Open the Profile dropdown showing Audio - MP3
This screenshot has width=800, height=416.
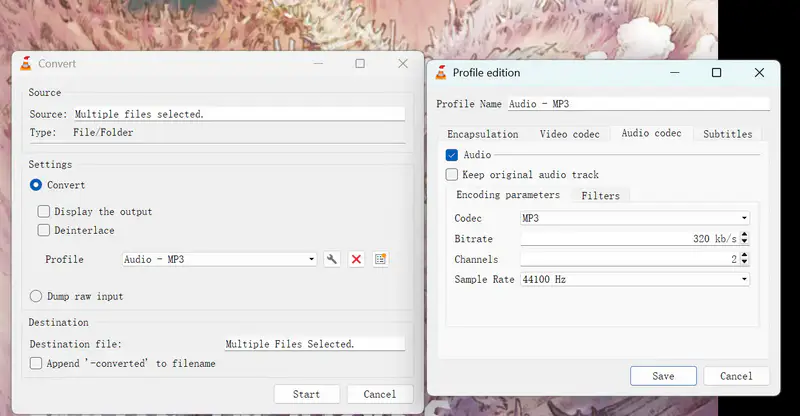point(219,259)
